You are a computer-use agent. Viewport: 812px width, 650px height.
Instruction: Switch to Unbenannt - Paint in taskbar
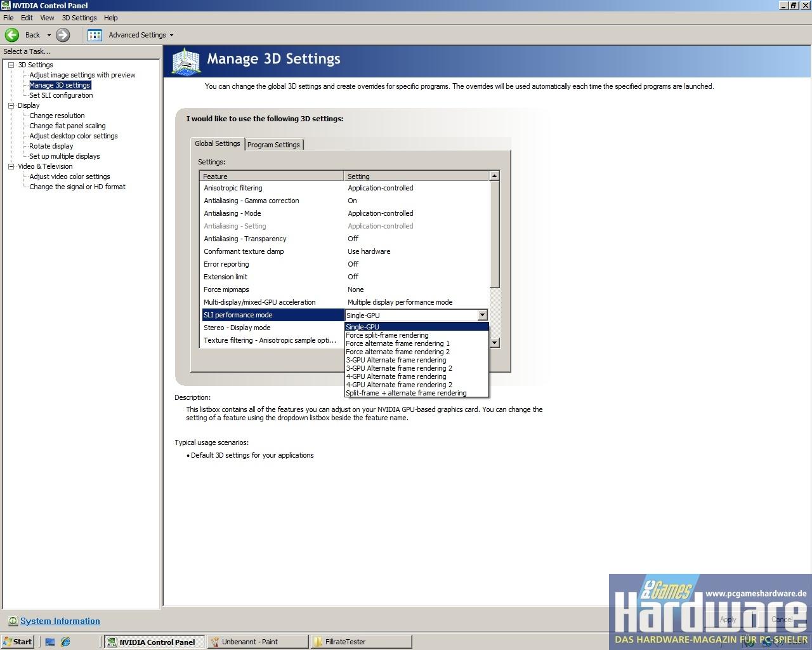[x=257, y=642]
